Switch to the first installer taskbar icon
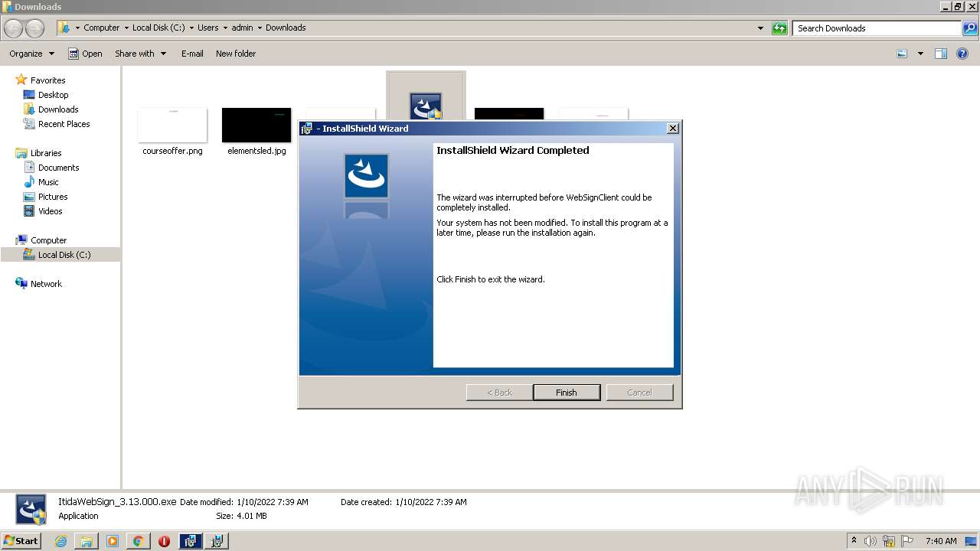980x551 pixels. point(190,541)
